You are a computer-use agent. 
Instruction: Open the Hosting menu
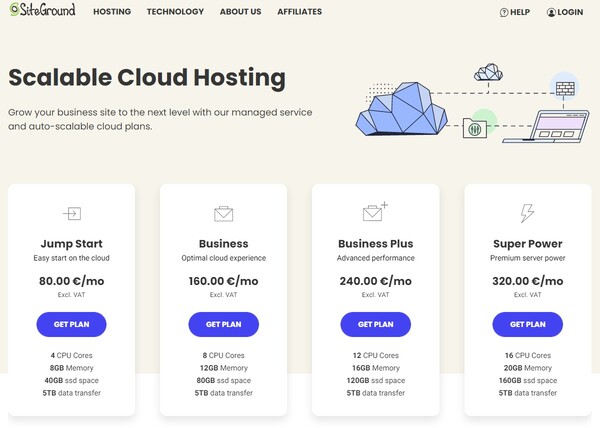tap(111, 13)
